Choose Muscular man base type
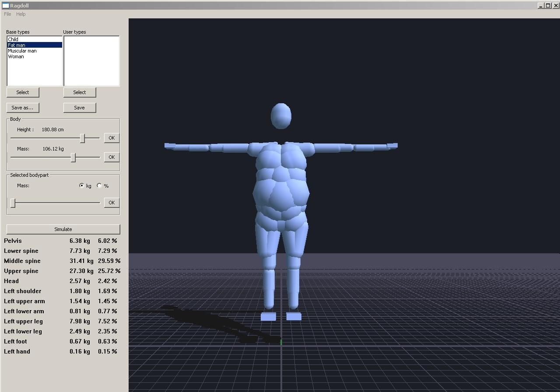560x392 pixels. tap(22, 51)
